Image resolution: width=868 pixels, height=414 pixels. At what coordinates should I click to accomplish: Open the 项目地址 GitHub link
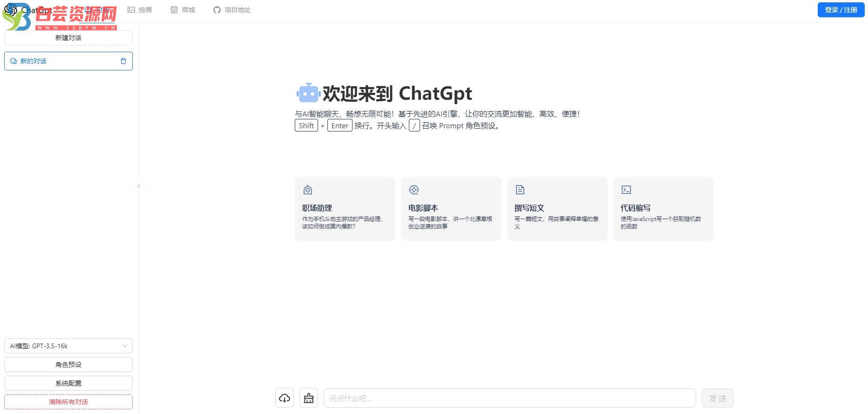point(232,10)
